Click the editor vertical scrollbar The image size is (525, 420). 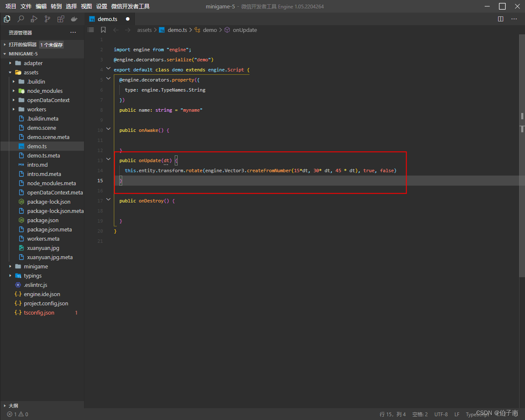click(x=522, y=155)
